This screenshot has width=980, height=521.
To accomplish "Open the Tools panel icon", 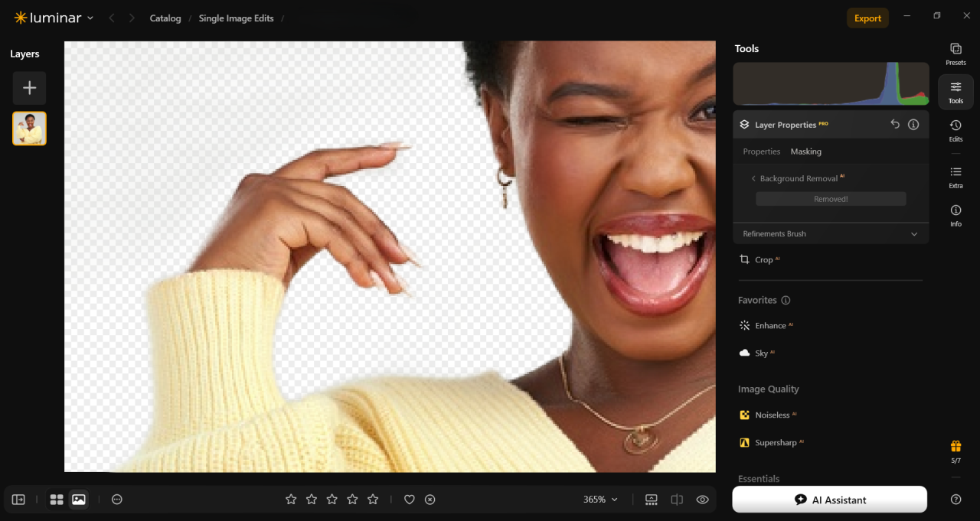I will 955,92.
